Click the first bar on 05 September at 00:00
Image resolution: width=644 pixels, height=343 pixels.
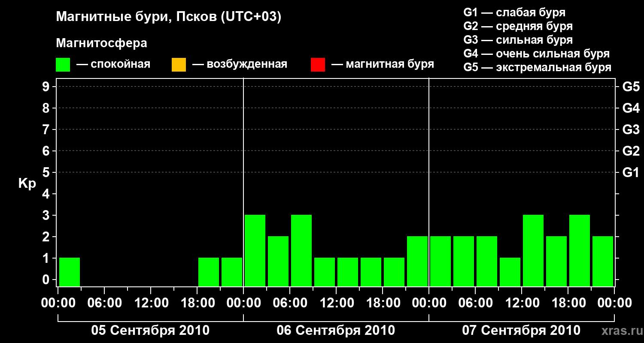(x=70, y=272)
